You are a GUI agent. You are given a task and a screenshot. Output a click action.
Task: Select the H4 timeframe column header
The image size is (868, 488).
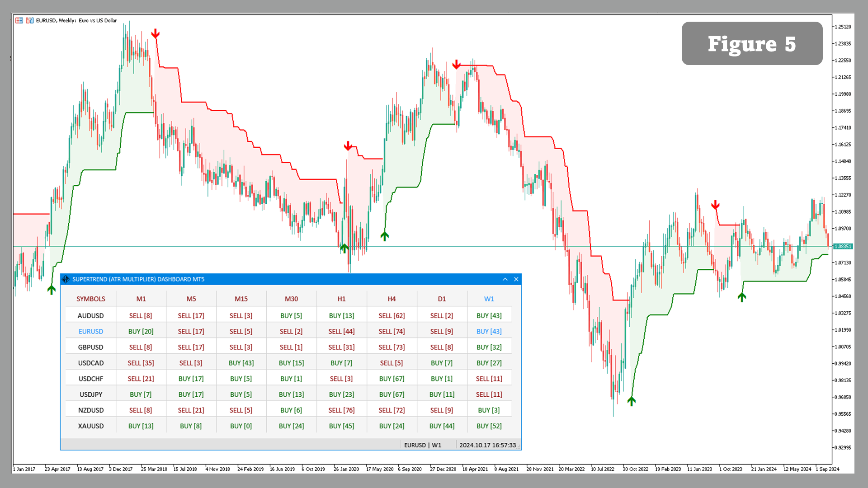tap(392, 299)
